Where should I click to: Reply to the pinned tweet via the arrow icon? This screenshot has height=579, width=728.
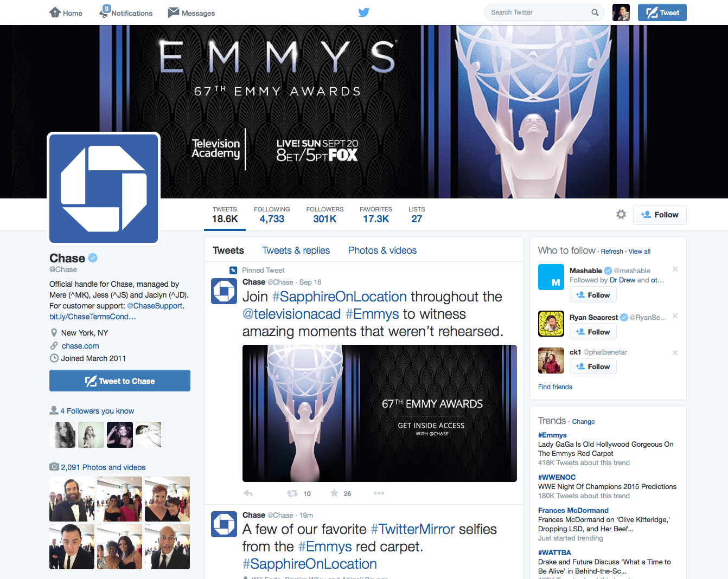[248, 493]
